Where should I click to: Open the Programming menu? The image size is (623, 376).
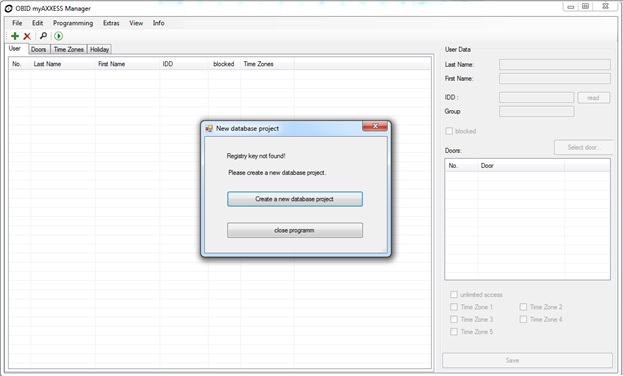coord(73,23)
